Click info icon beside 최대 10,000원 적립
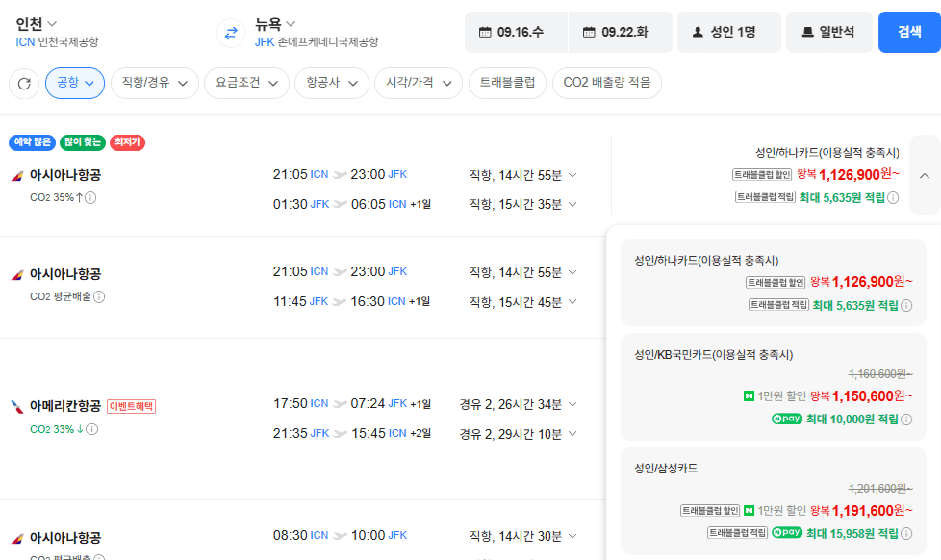 pos(906,420)
